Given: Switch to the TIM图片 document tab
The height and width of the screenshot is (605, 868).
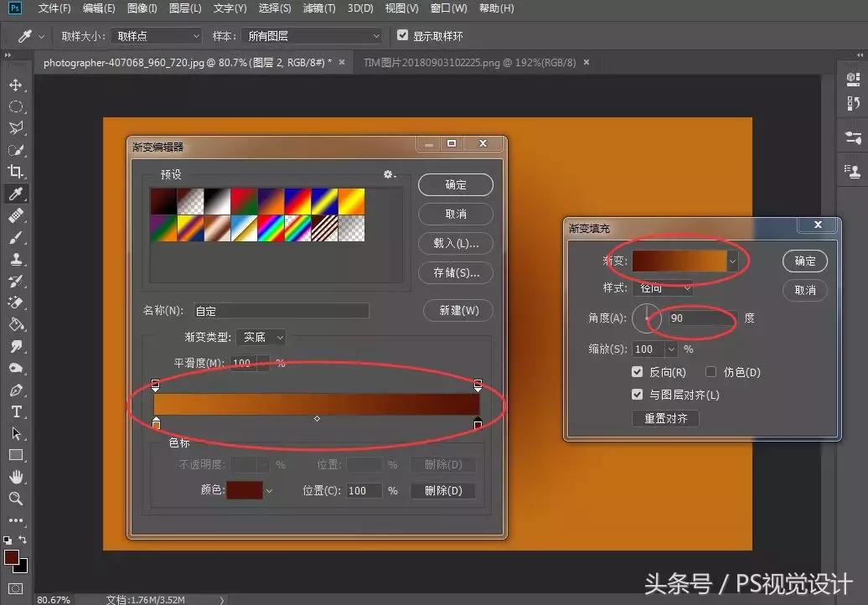Looking at the screenshot, I should (x=465, y=62).
